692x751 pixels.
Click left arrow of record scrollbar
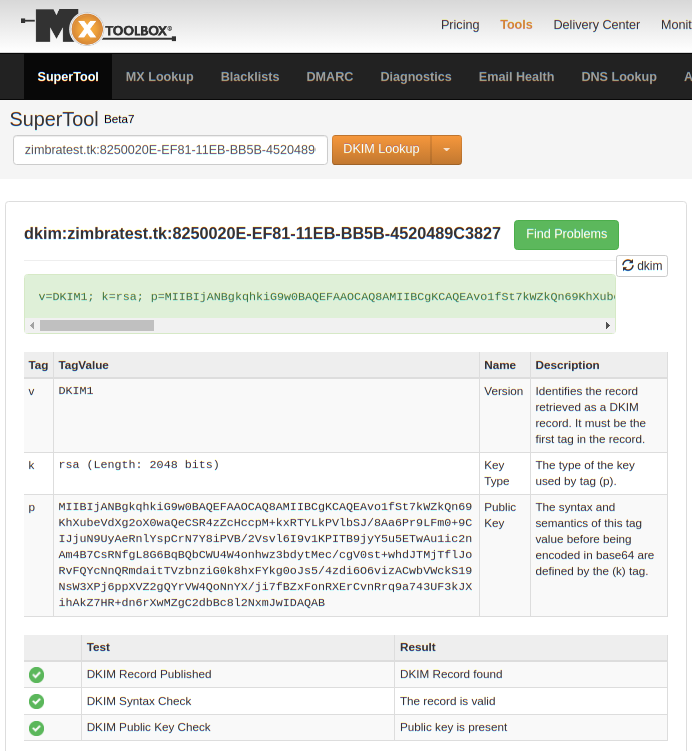pos(32,326)
